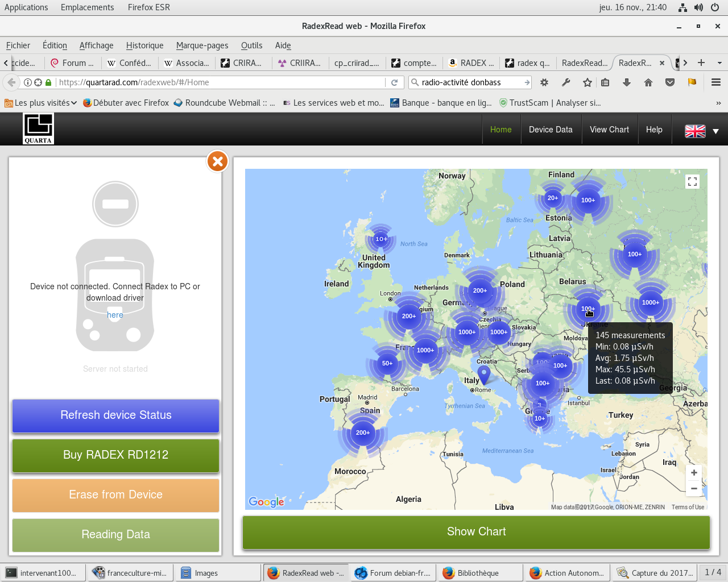
Task: Go back to previous page
Action: click(11, 82)
